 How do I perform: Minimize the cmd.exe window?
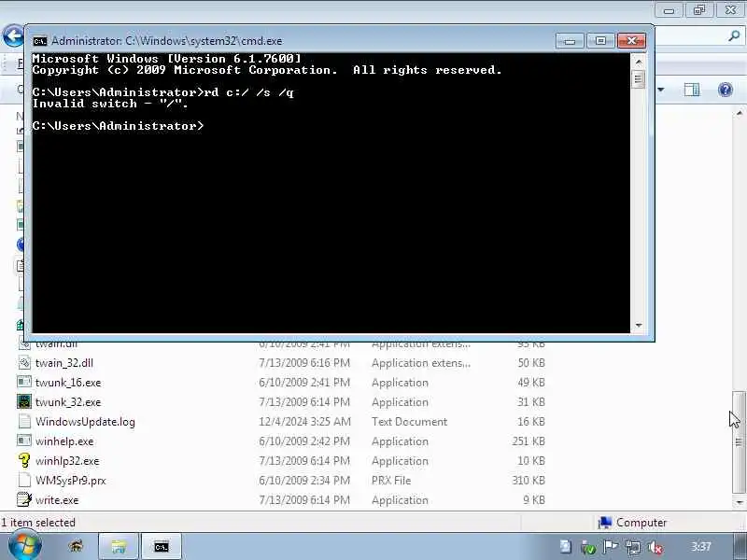coord(570,41)
